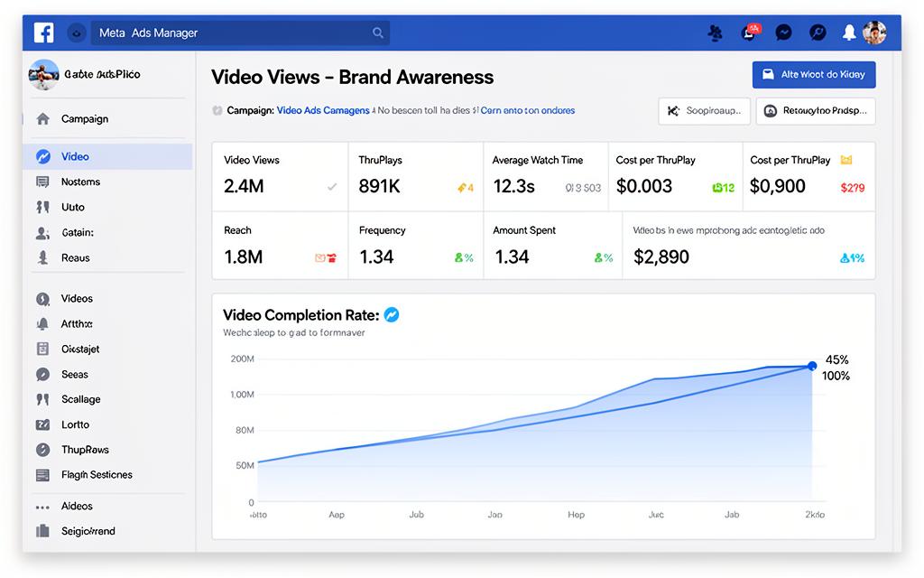Click the Video item's blue circle icon
Viewport: 924px width, 578px height.
pos(43,156)
